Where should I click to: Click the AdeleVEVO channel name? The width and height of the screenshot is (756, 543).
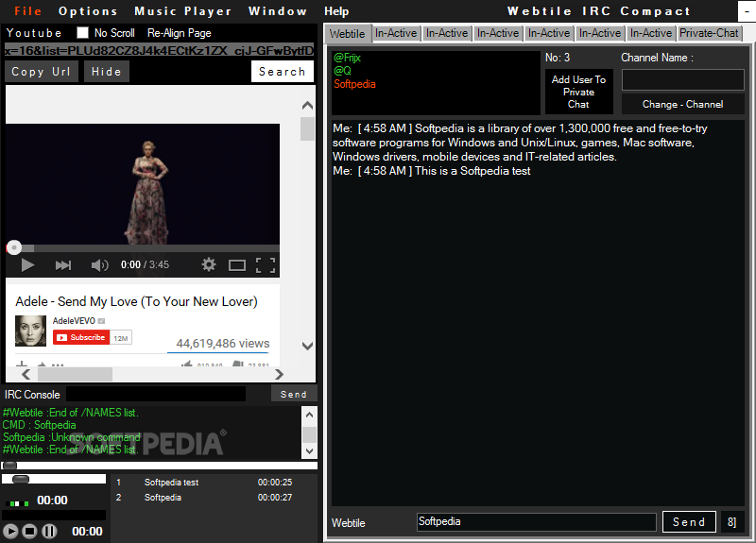74,321
